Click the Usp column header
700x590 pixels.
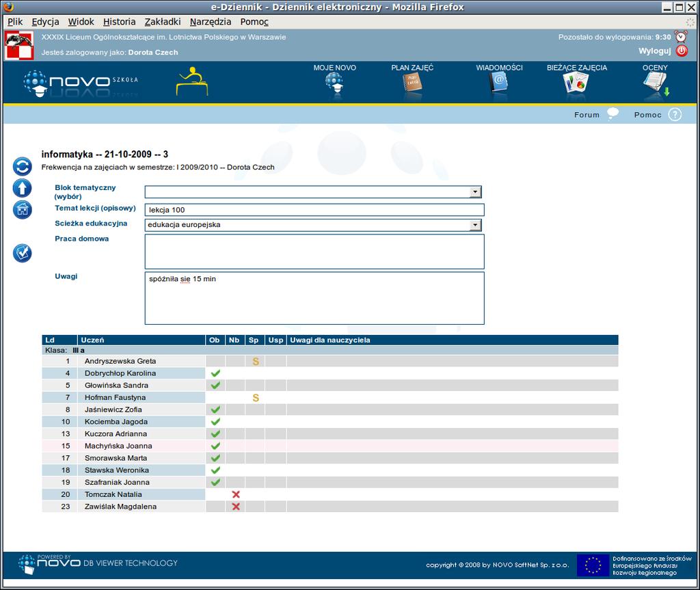[x=275, y=340]
